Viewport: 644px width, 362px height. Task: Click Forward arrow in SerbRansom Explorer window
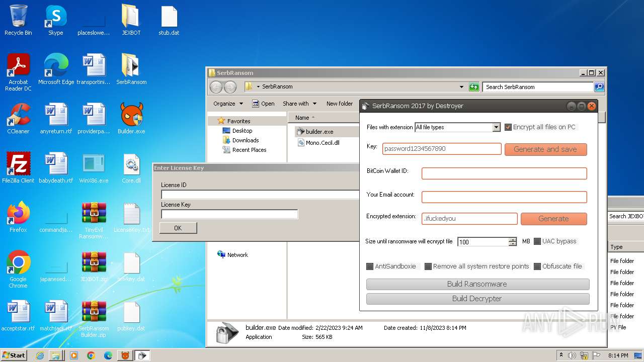(x=230, y=87)
